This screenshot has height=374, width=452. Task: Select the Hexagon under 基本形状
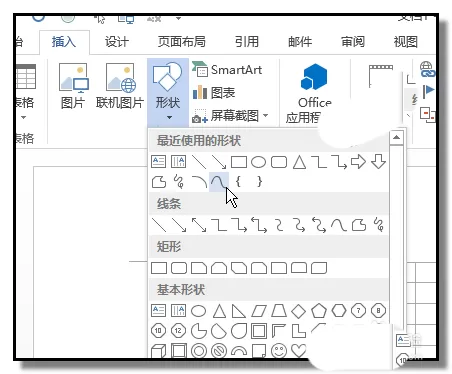point(339,311)
